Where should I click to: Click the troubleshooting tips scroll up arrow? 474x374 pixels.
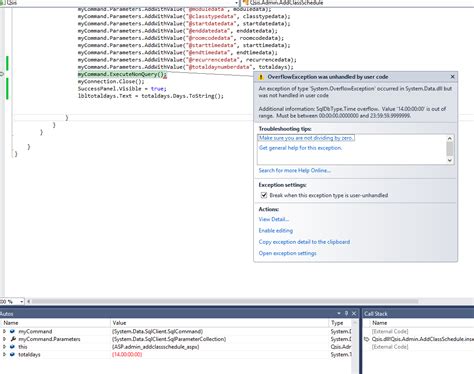450,138
